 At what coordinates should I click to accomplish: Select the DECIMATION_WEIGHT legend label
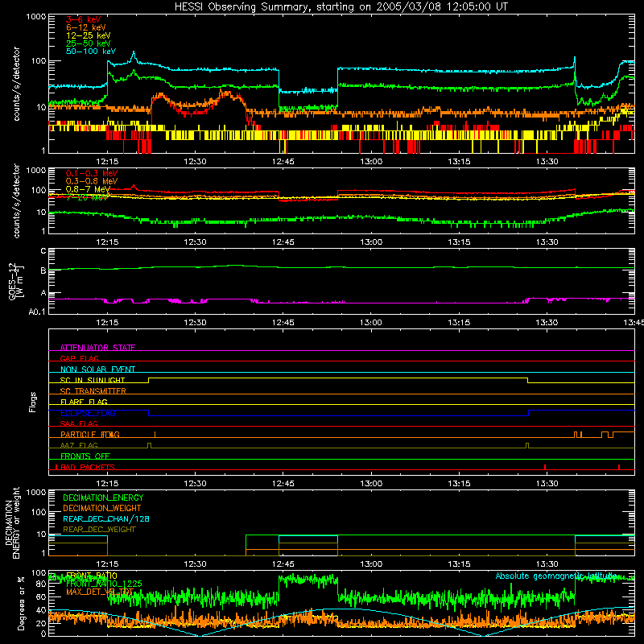[102, 508]
